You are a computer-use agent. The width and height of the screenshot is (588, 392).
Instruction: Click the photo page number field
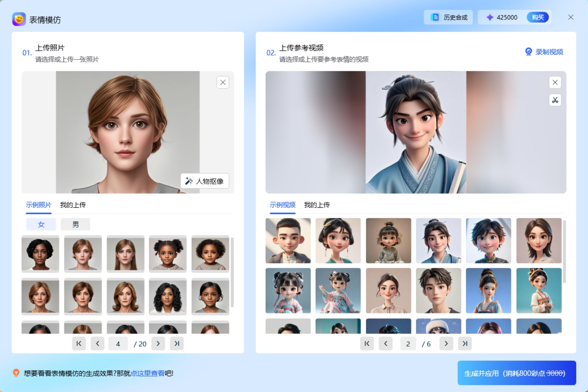click(x=118, y=344)
